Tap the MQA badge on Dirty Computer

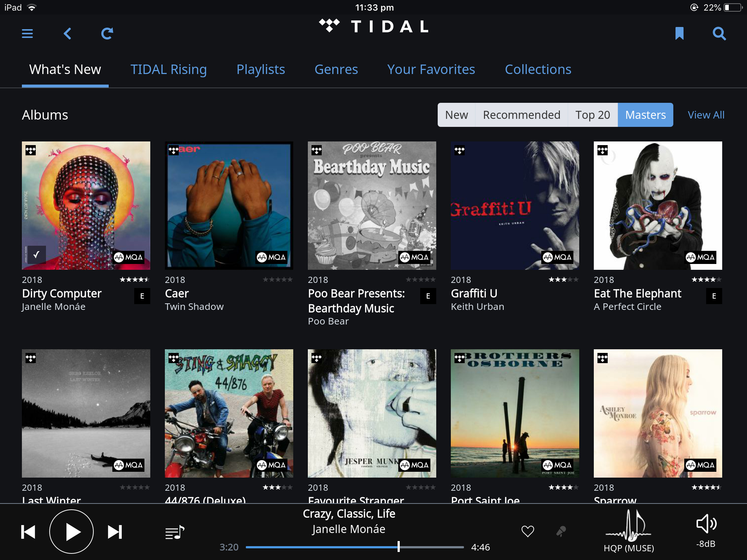pyautogui.click(x=128, y=257)
